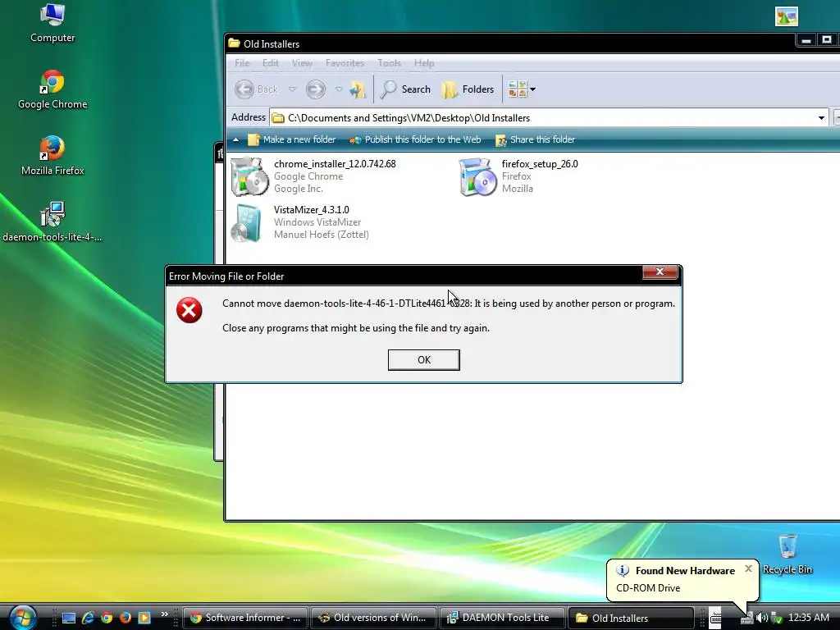
Task: Expand the Quick Launch overflow chevron
Action: (x=164, y=614)
